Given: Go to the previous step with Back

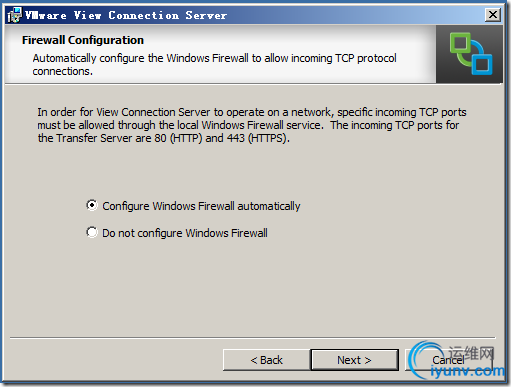Looking at the screenshot, I should pos(266,360).
